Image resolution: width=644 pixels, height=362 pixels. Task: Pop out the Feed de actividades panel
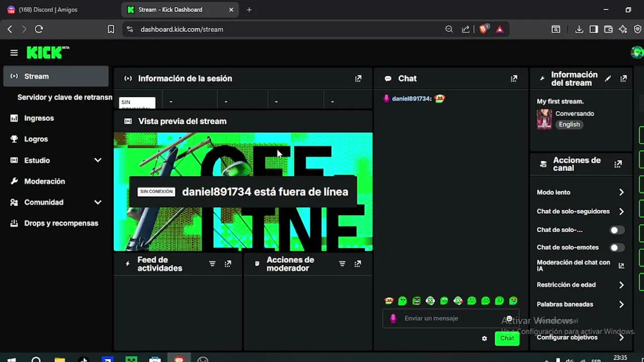[228, 263]
